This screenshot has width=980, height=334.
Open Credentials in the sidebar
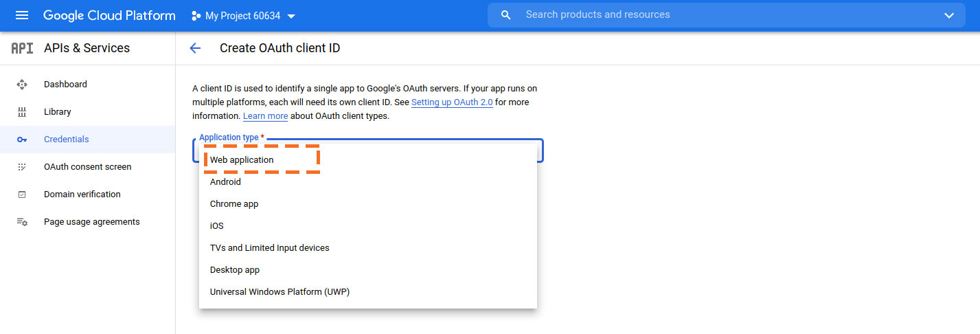coord(88,140)
